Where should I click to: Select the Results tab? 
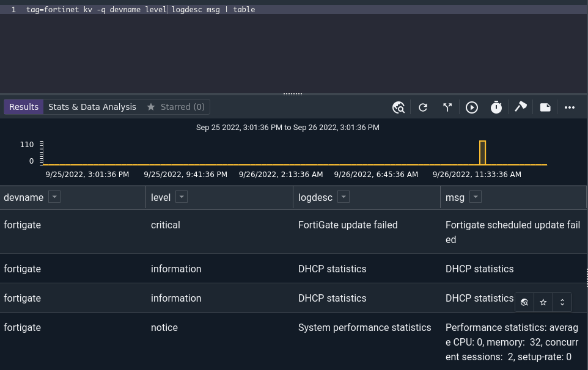point(24,107)
